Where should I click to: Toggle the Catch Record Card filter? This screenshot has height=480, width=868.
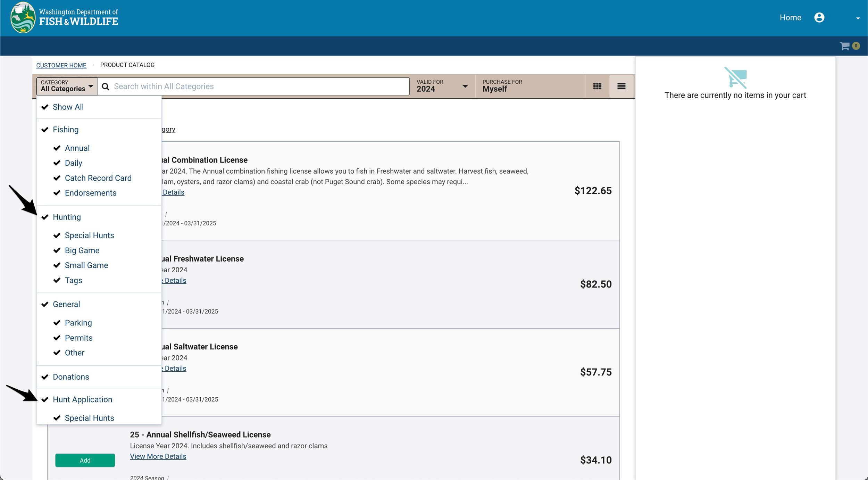(x=98, y=178)
